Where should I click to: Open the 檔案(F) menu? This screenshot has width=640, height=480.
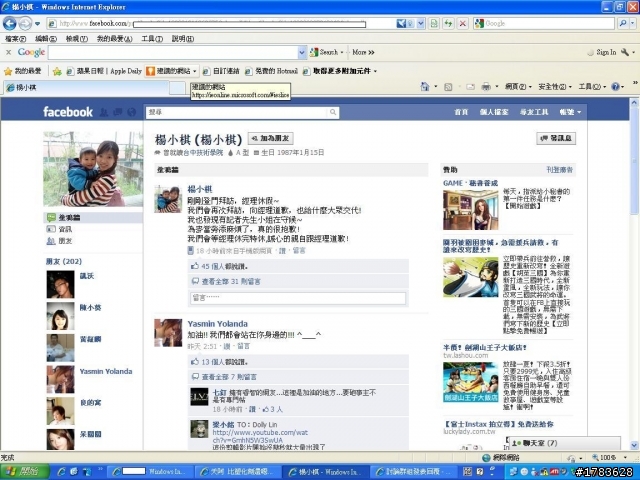[x=16, y=39]
